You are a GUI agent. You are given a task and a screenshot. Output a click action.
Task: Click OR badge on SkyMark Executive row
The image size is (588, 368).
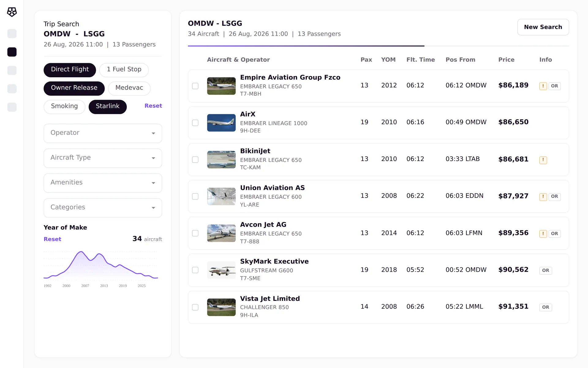(x=545, y=270)
